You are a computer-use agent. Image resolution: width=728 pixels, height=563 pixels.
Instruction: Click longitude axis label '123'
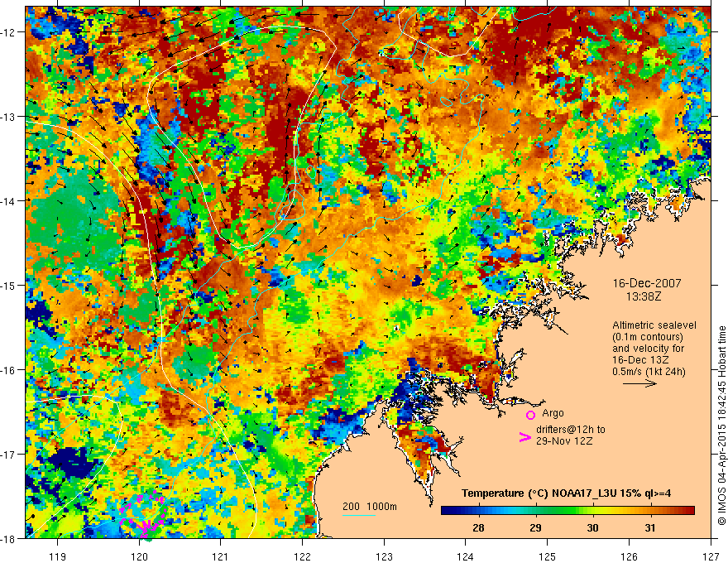click(x=384, y=556)
